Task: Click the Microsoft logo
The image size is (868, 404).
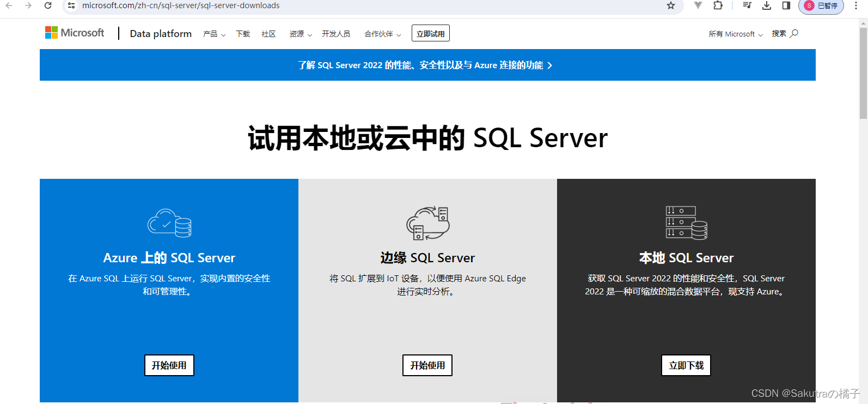Action: click(x=75, y=33)
